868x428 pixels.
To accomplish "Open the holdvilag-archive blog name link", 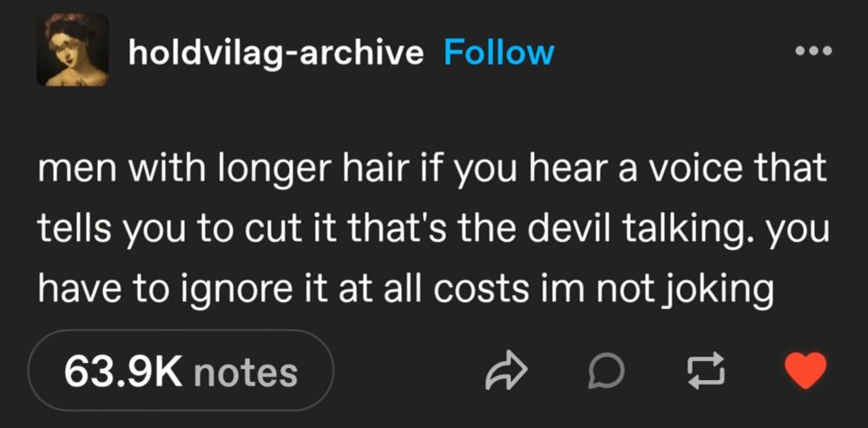I will 276,55.
